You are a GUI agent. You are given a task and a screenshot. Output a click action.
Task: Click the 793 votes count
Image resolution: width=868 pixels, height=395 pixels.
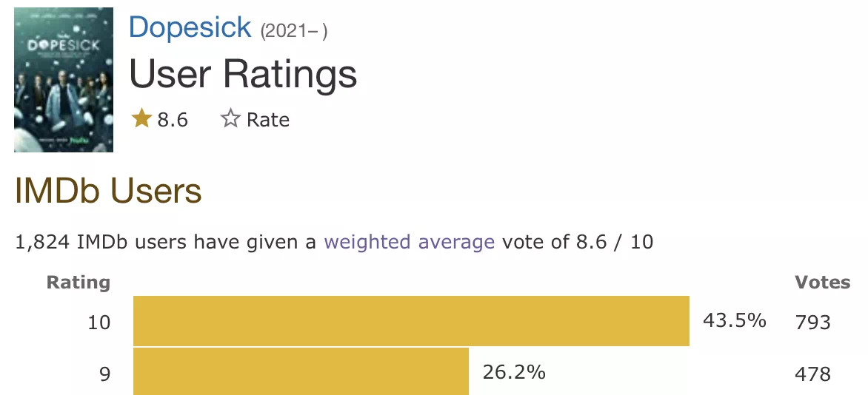click(812, 322)
